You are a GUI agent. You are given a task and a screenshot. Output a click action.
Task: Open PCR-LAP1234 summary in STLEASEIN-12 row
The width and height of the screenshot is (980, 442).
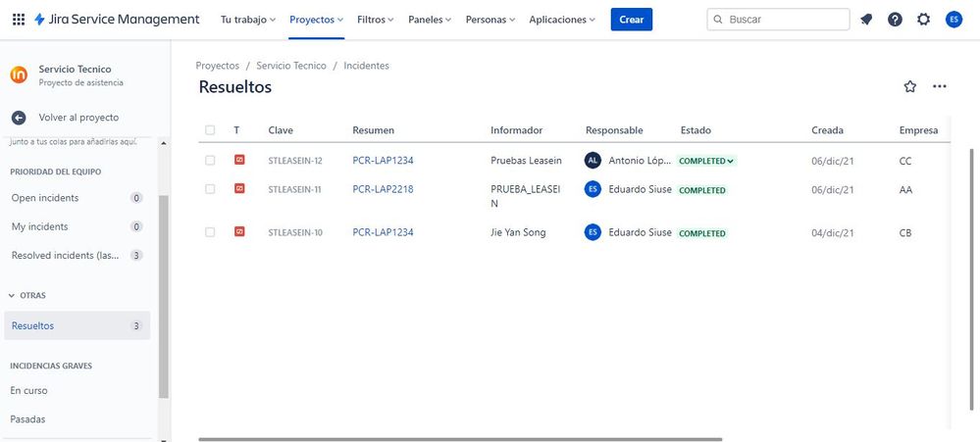[384, 161]
